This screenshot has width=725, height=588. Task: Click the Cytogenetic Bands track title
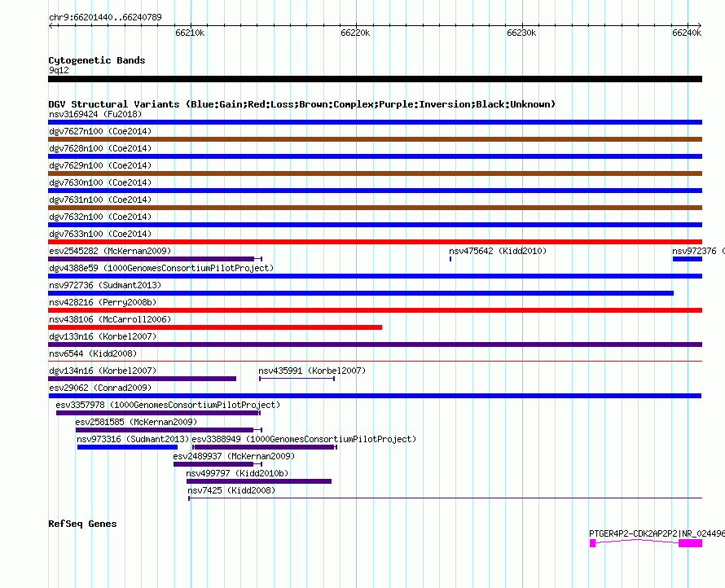pyautogui.click(x=97, y=60)
